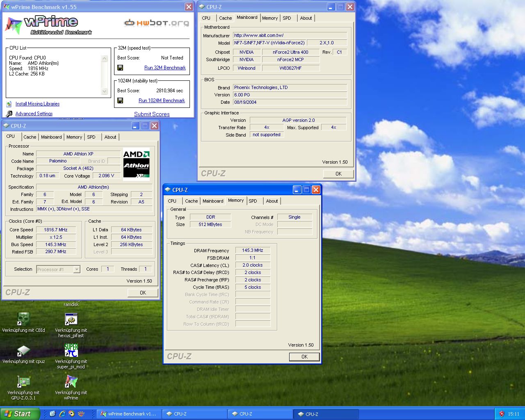Click the LPCIO value W83627HF
The image size is (525, 420).
pos(290,68)
